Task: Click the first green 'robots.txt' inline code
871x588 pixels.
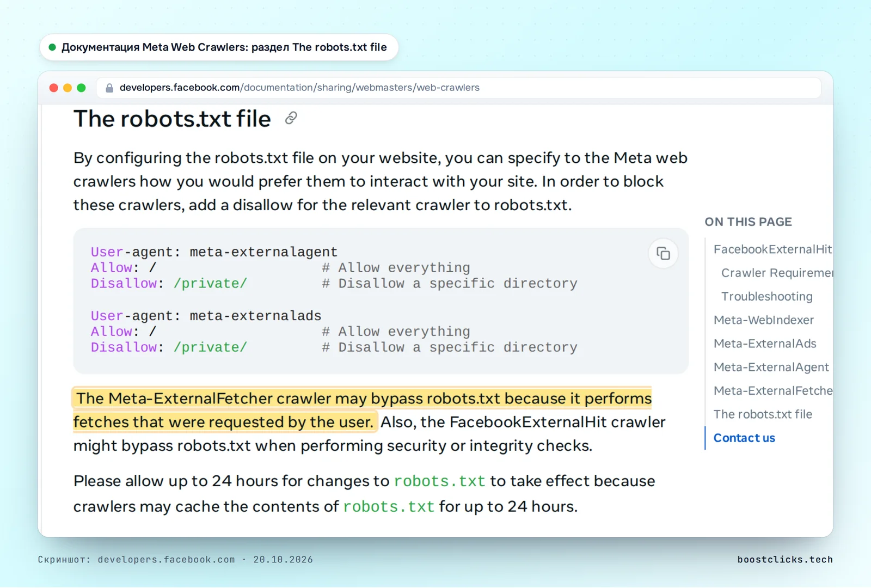Action: (x=439, y=481)
